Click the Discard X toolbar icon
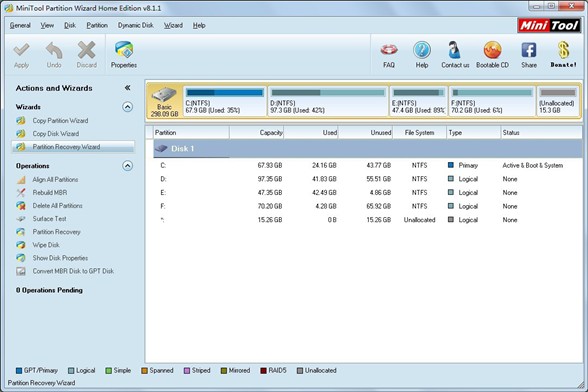This screenshot has height=392, width=588. [x=87, y=50]
